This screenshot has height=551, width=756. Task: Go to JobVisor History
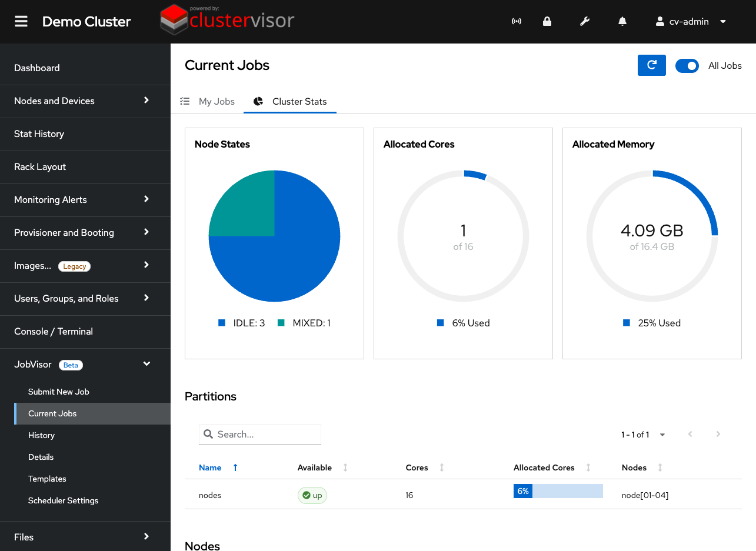tap(92, 435)
